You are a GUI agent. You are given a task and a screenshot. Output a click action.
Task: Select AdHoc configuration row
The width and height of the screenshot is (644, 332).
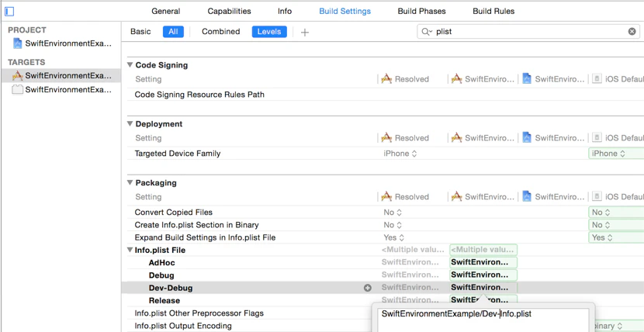tap(162, 263)
